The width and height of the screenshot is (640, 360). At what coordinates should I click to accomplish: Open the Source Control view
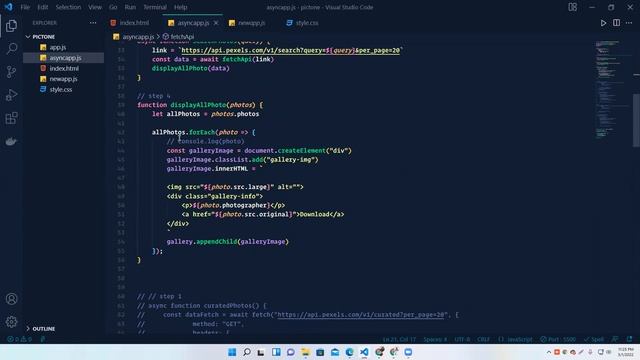11,72
